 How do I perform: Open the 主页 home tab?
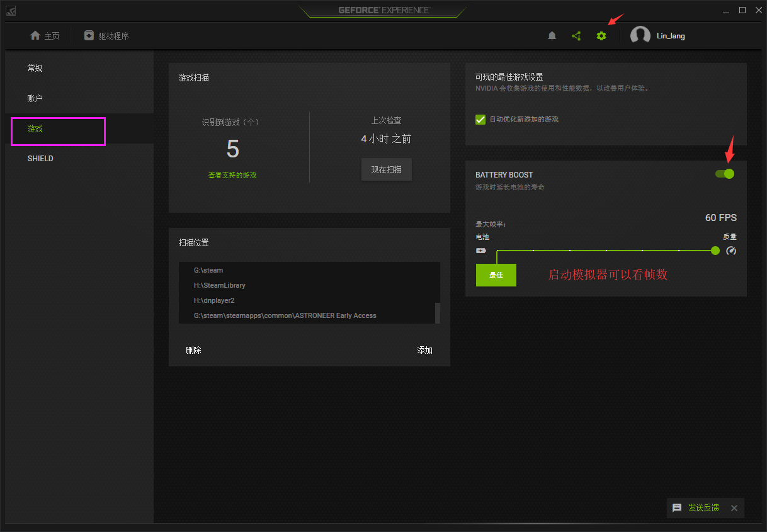(x=45, y=36)
